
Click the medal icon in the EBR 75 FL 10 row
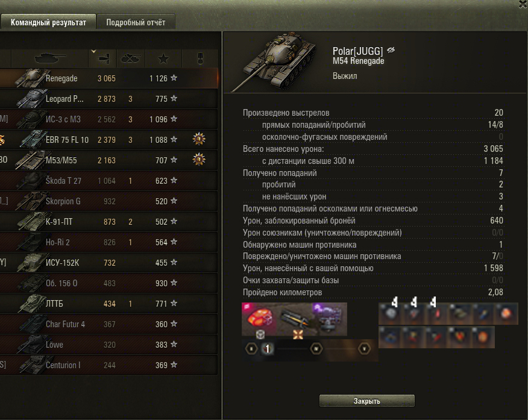[x=199, y=139]
